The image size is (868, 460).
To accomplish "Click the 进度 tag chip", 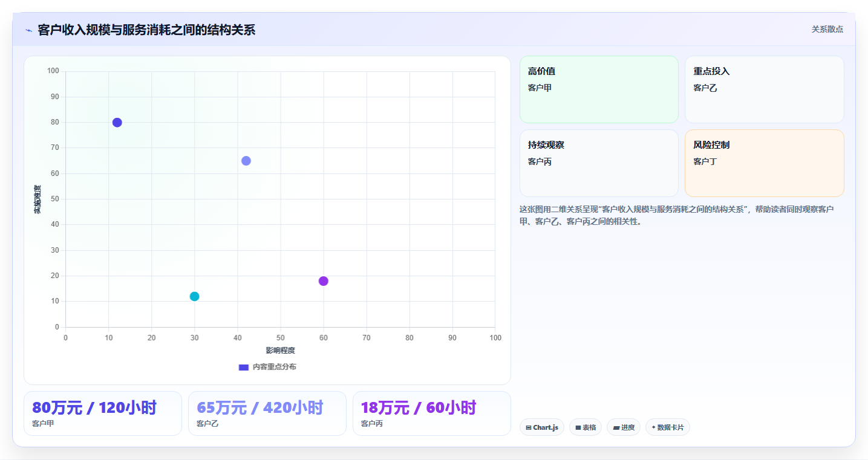I will coord(624,427).
